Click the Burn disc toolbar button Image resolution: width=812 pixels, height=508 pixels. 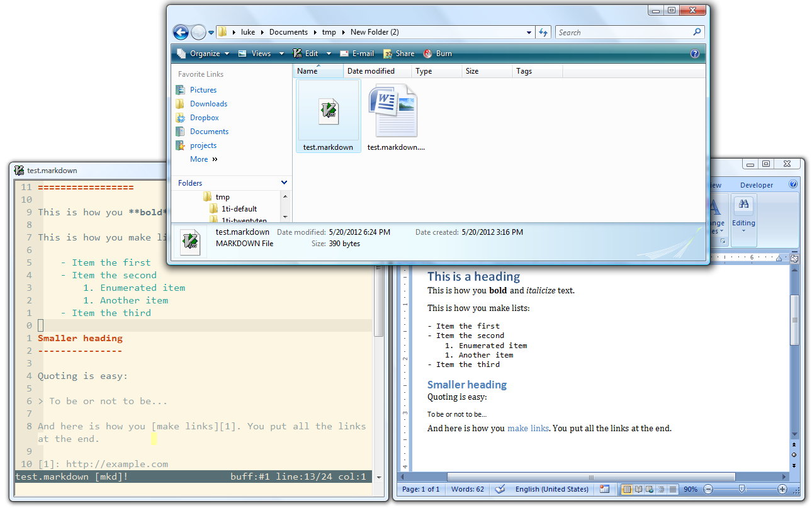click(x=437, y=54)
